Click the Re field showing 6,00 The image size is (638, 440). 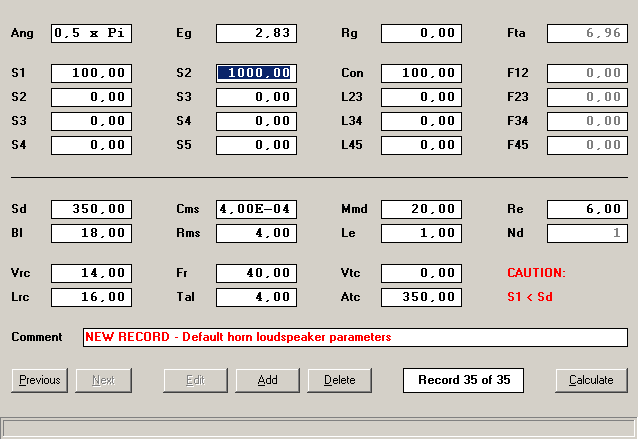point(587,209)
